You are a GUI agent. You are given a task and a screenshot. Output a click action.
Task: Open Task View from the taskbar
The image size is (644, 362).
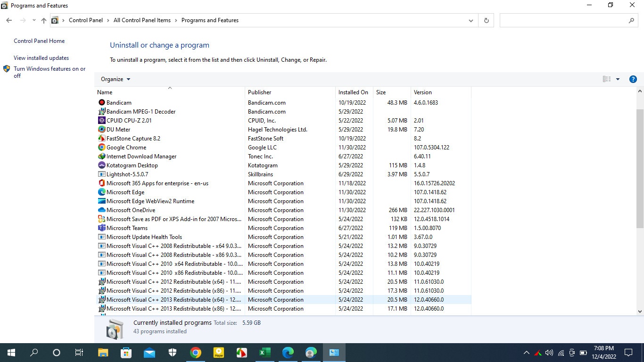click(79, 353)
